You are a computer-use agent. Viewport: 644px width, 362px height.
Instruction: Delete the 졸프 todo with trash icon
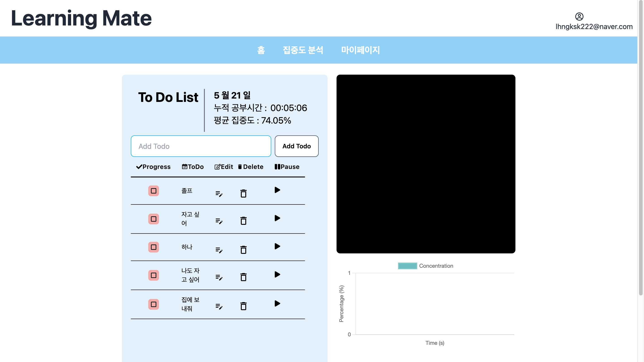click(x=243, y=194)
